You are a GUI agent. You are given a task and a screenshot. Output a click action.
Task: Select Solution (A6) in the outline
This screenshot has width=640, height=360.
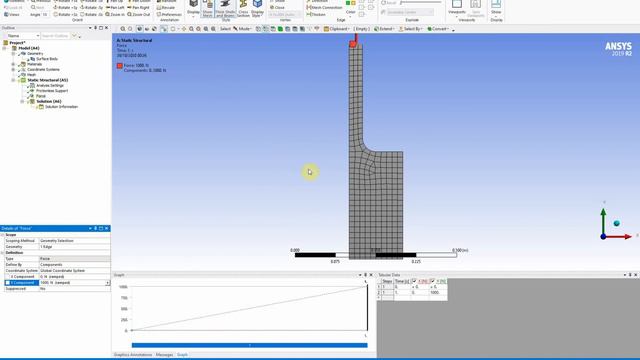49,101
